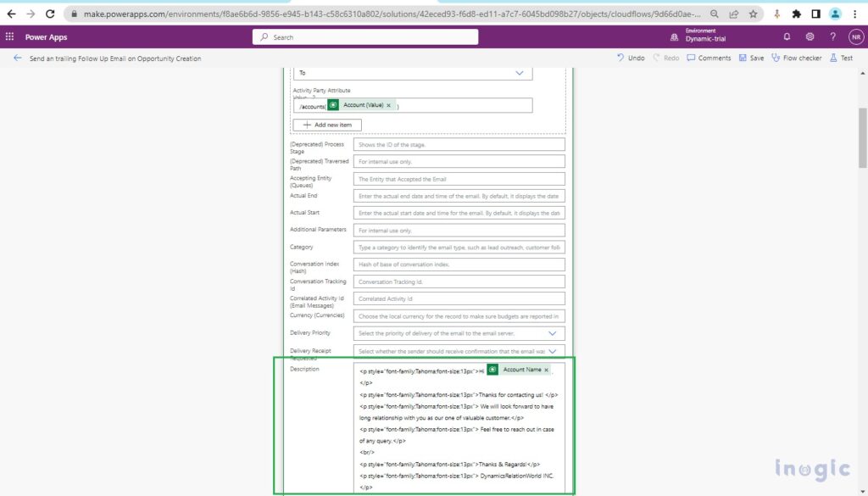This screenshot has width=868, height=496.
Task: Click Account (Value) dynamic token
Action: (x=363, y=105)
